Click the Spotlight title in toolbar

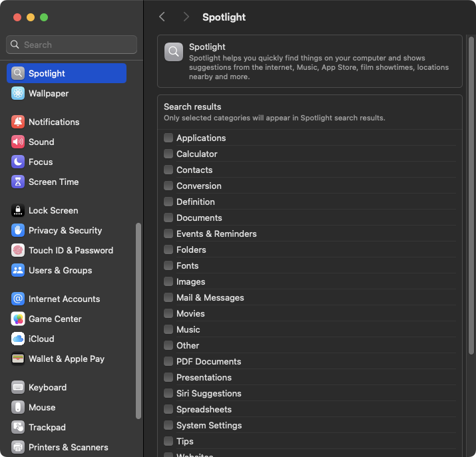(224, 17)
